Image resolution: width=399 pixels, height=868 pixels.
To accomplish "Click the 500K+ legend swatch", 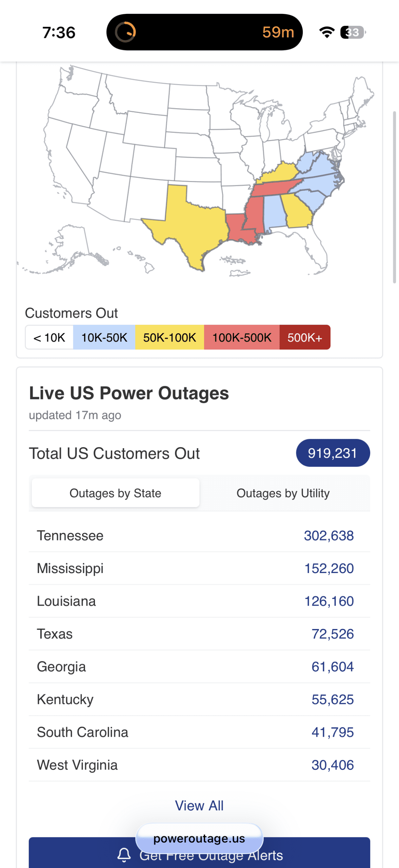I will 304,337.
